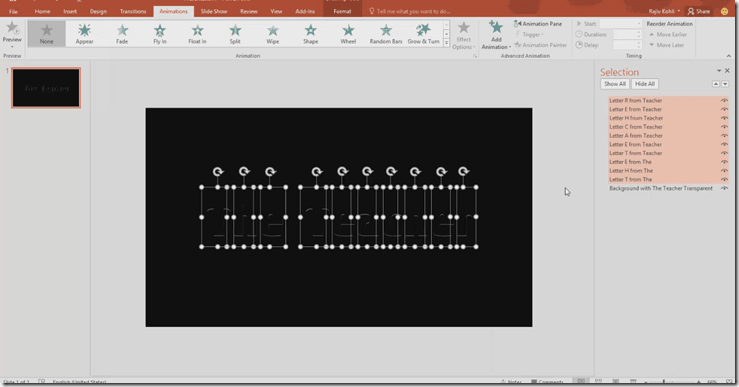The height and width of the screenshot is (387, 739).
Task: Select Letter T from The row
Action: [668, 180]
